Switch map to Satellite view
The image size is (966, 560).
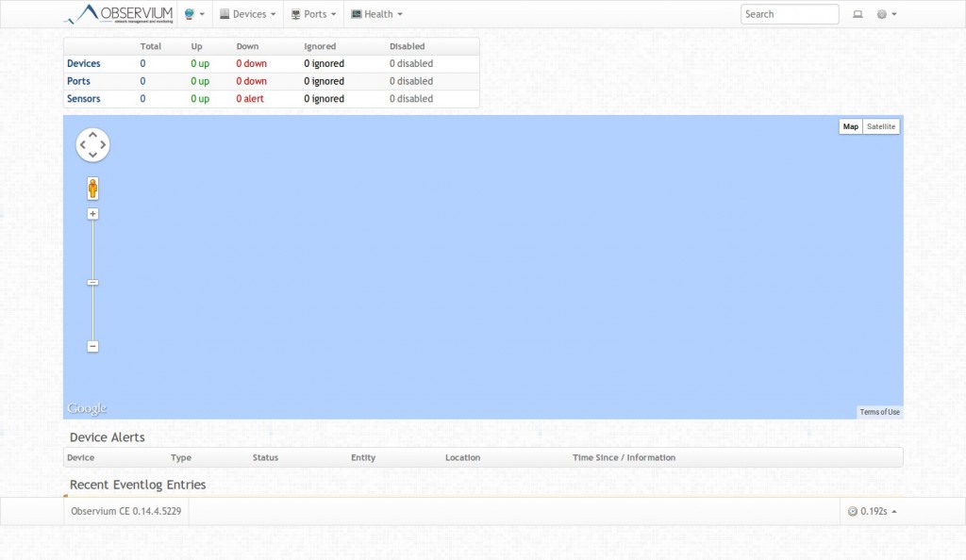pos(880,125)
